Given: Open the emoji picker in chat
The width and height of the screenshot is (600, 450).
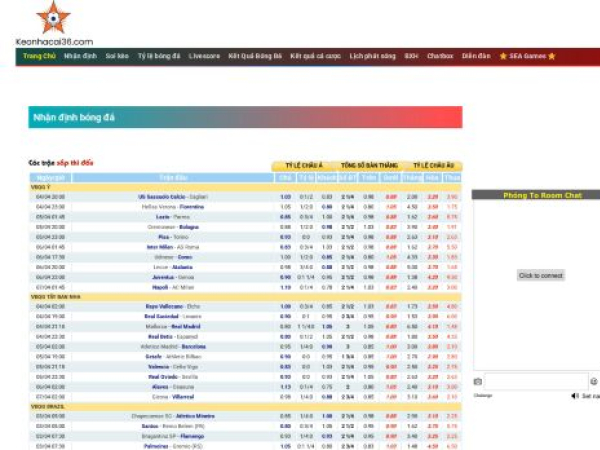Looking at the screenshot, I should click(x=593, y=381).
